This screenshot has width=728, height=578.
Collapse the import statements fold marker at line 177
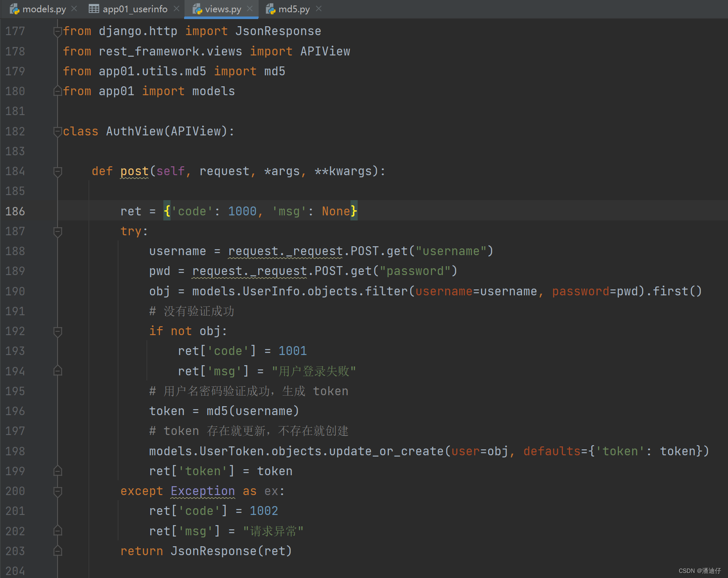[x=58, y=30]
